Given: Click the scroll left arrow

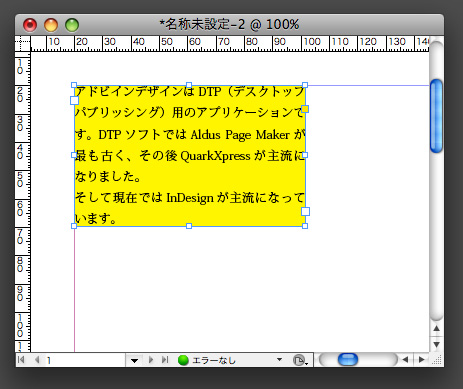Looking at the screenshot, I should (405, 360).
